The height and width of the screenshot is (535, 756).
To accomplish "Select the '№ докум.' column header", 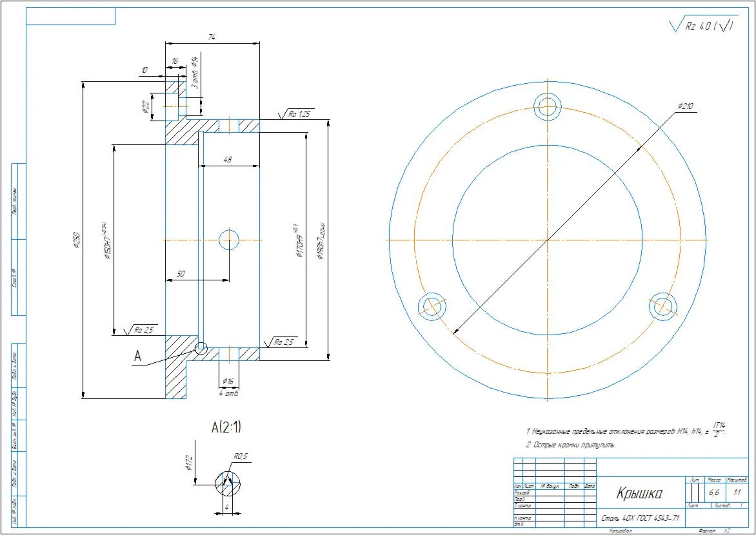I will (x=549, y=487).
